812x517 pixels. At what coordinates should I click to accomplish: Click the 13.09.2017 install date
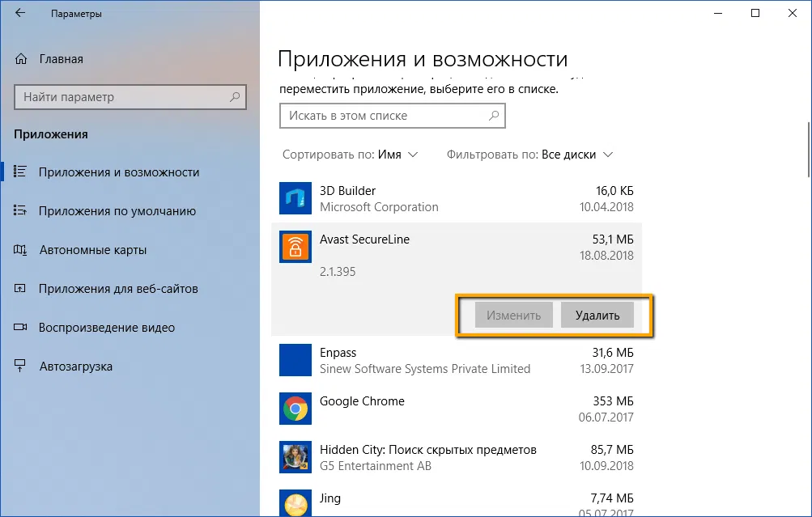click(x=606, y=369)
